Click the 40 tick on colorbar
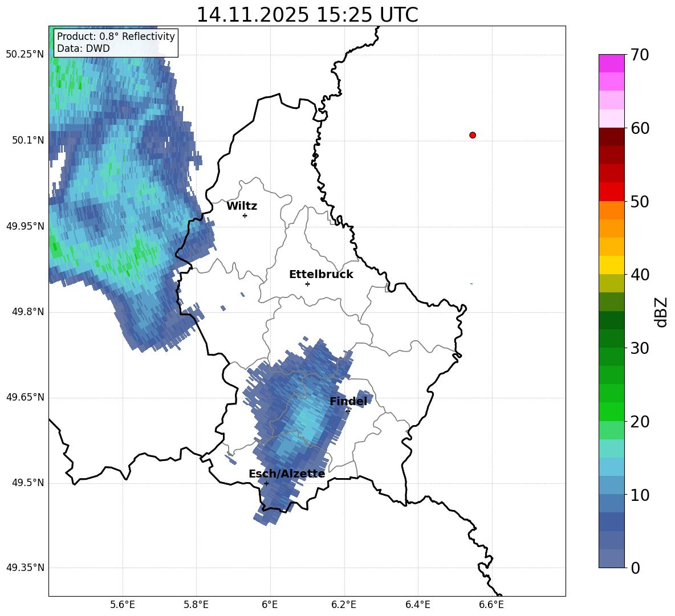The image size is (675, 616). pyautogui.click(x=640, y=275)
